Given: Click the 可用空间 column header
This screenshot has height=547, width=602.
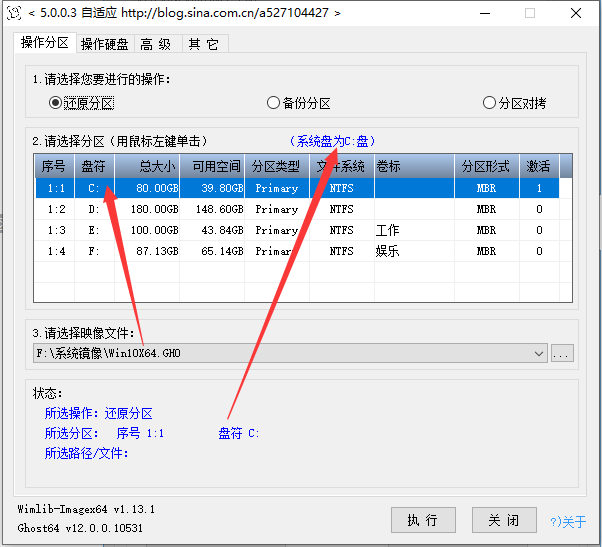Looking at the screenshot, I should click(x=215, y=165).
